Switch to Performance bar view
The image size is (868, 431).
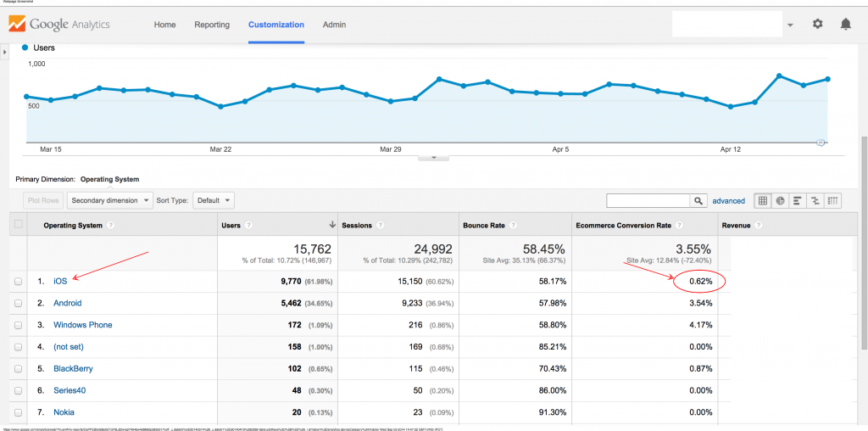798,201
